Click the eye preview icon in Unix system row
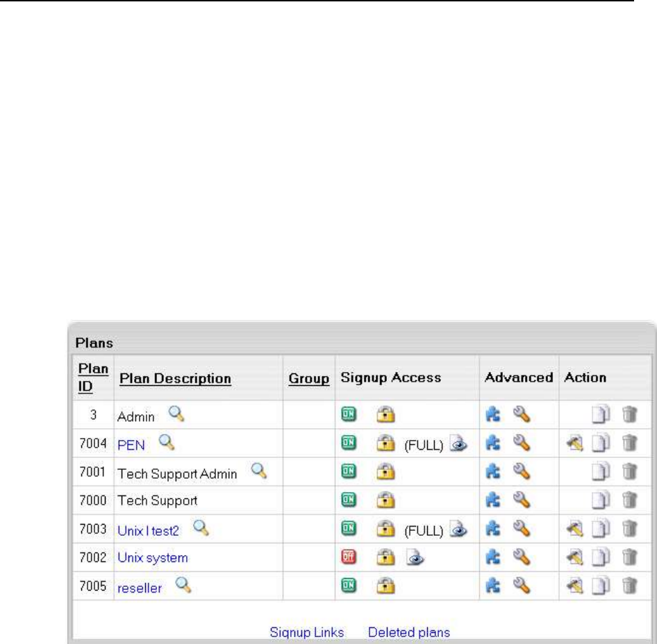 click(x=415, y=557)
